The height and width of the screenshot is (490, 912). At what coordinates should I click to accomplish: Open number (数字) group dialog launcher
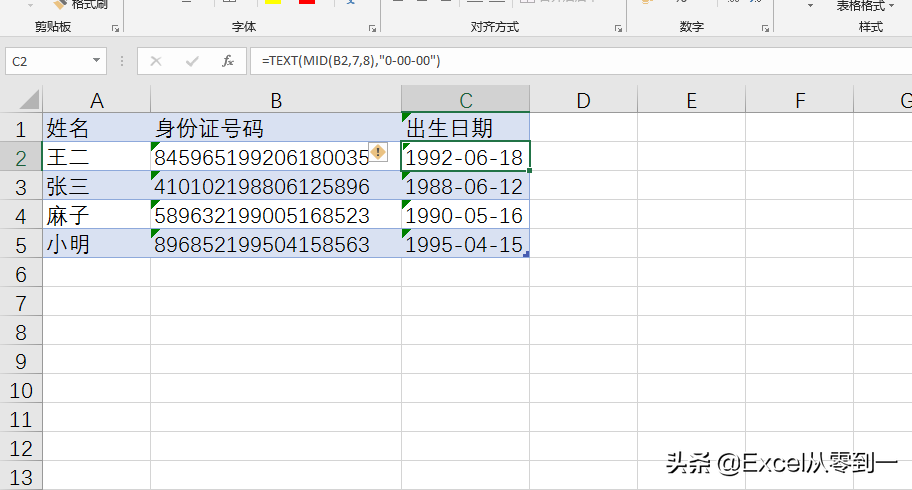click(x=765, y=29)
